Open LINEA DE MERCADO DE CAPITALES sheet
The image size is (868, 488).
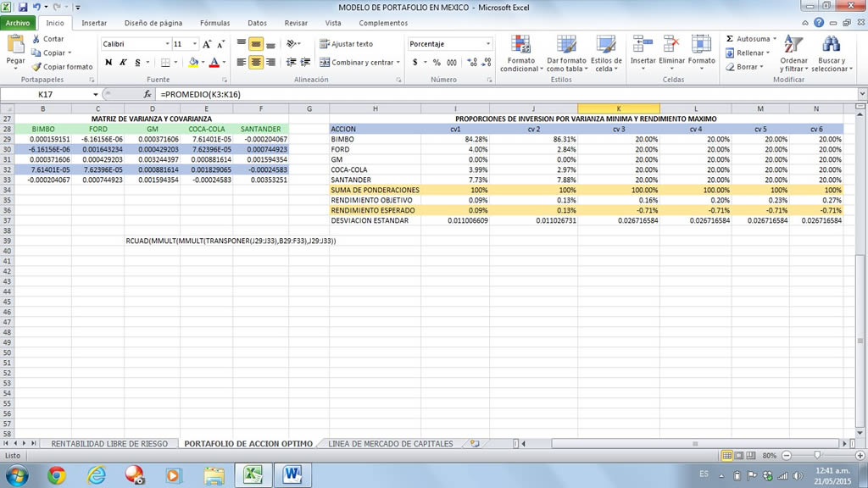pos(390,444)
